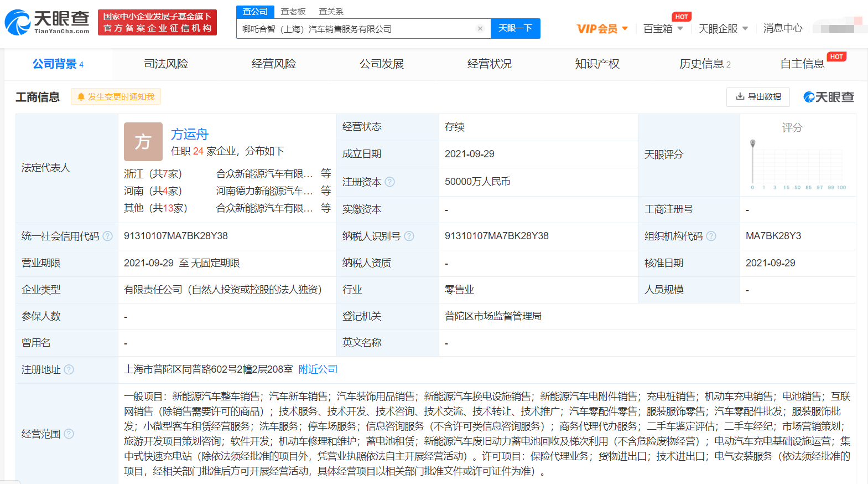The image size is (868, 484).
Task: Click help icon next to 纳税人识别号
Action: click(x=409, y=236)
